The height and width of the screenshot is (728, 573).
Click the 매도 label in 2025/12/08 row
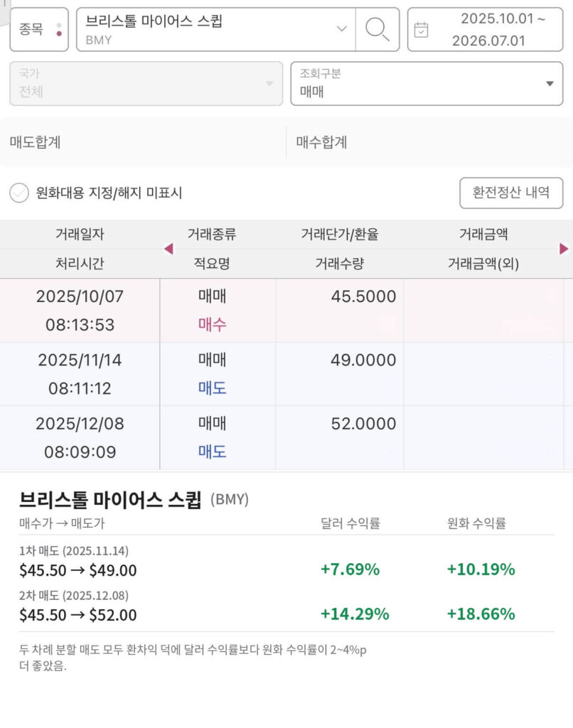coord(212,451)
